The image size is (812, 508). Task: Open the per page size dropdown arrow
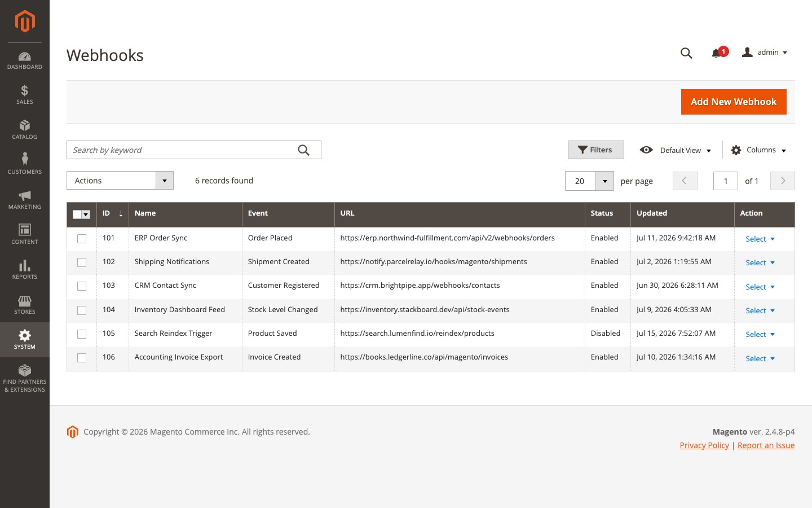tap(604, 181)
